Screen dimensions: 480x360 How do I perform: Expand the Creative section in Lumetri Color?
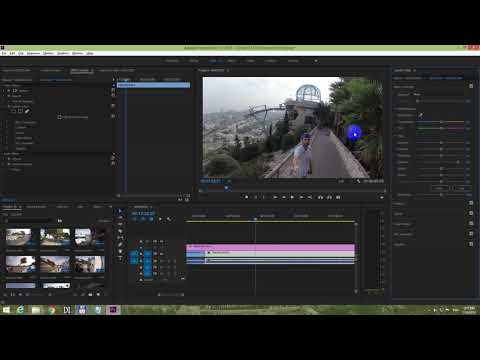[399, 203]
